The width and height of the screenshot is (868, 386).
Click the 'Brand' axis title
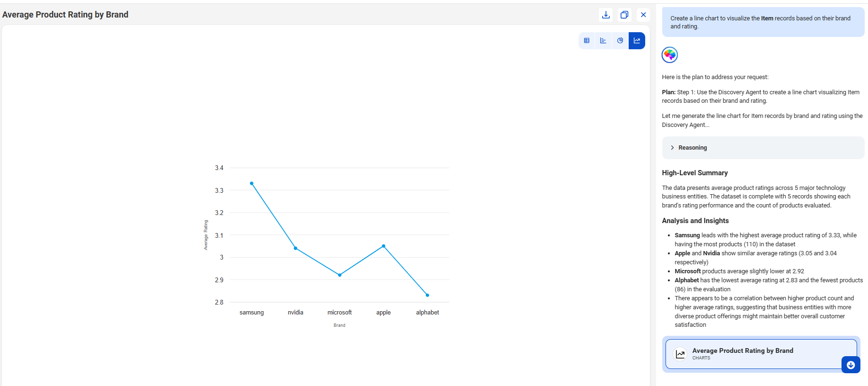(339, 325)
